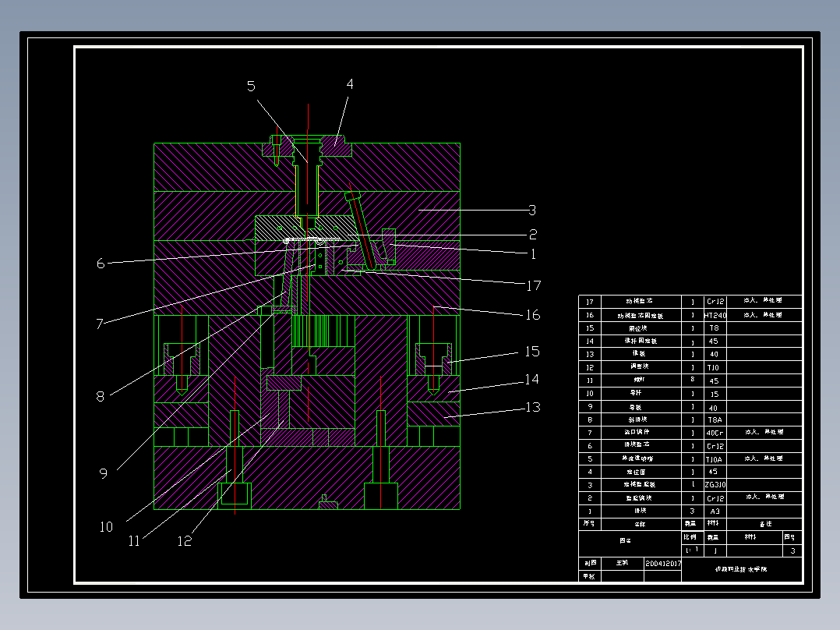Image resolution: width=840 pixels, height=630 pixels.
Task: Select the T8A material cell in row 8
Action: coord(715,419)
